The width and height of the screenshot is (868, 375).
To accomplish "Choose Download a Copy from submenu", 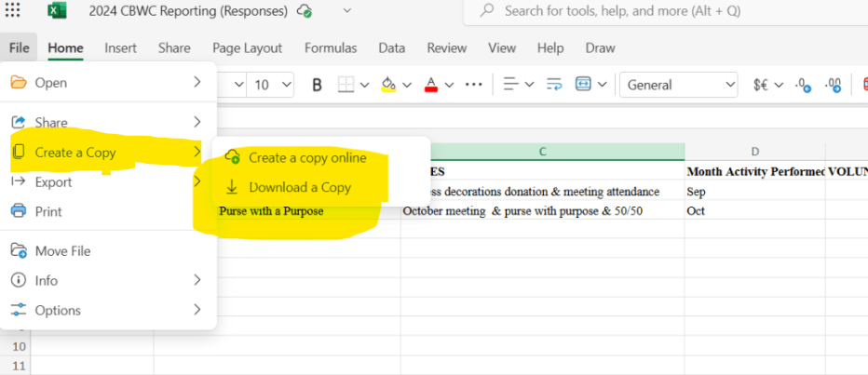I will tap(299, 187).
